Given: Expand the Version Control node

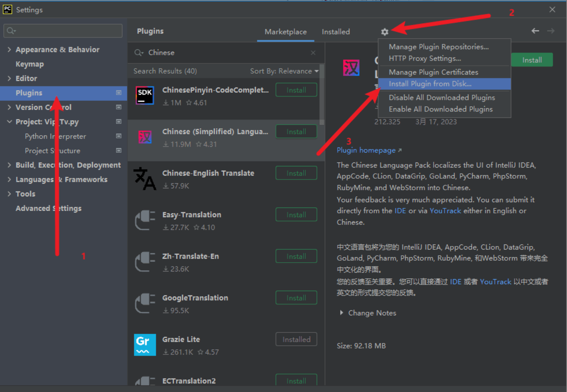Looking at the screenshot, I should pyautogui.click(x=9, y=107).
